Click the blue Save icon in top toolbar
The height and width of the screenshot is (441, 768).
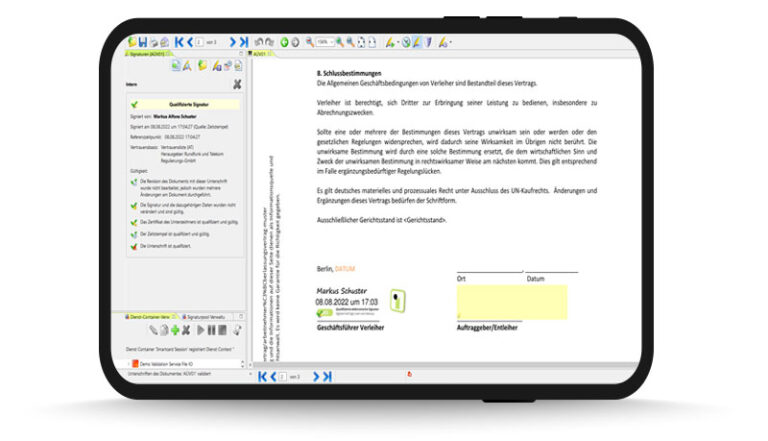coord(143,42)
